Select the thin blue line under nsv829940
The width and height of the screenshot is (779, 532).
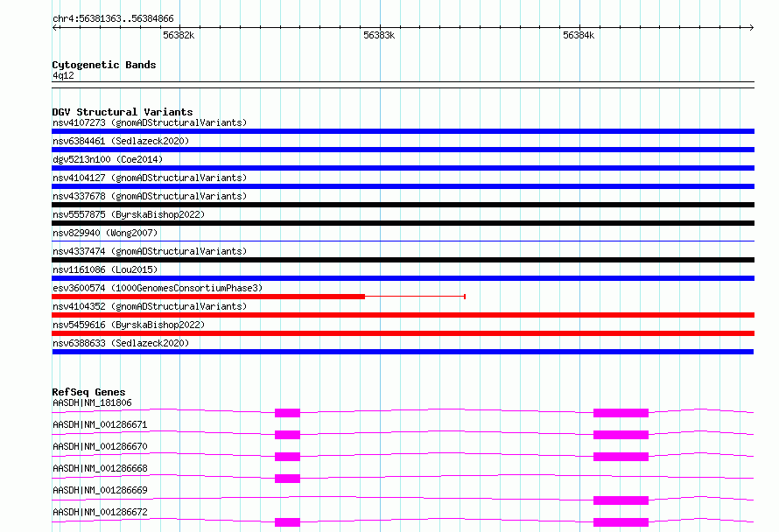tap(403, 241)
